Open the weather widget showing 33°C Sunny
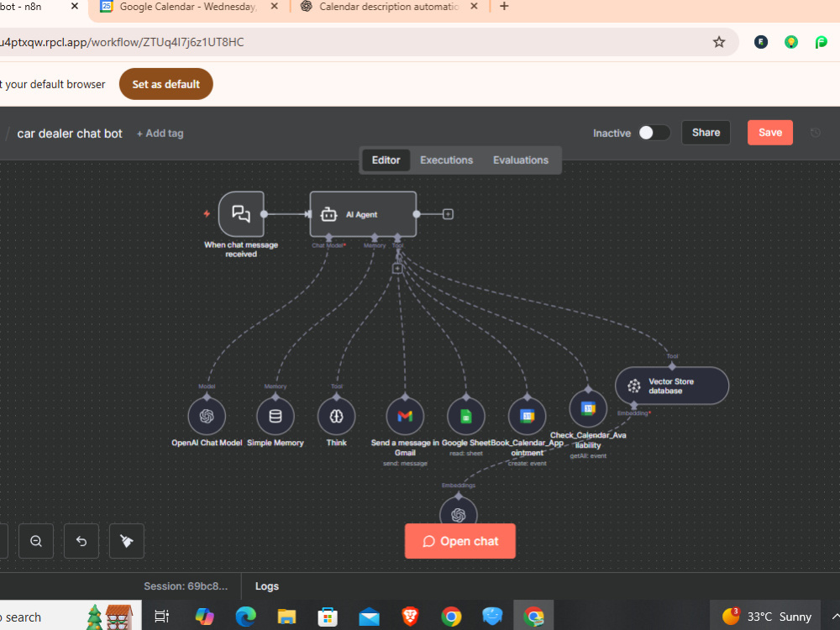Viewport: 840px width, 630px height. pos(766,617)
